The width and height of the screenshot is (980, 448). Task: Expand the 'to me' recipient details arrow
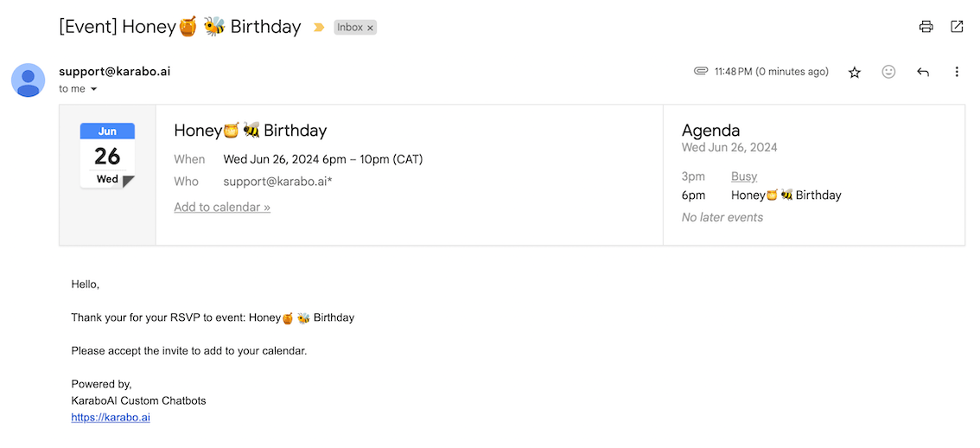[94, 89]
